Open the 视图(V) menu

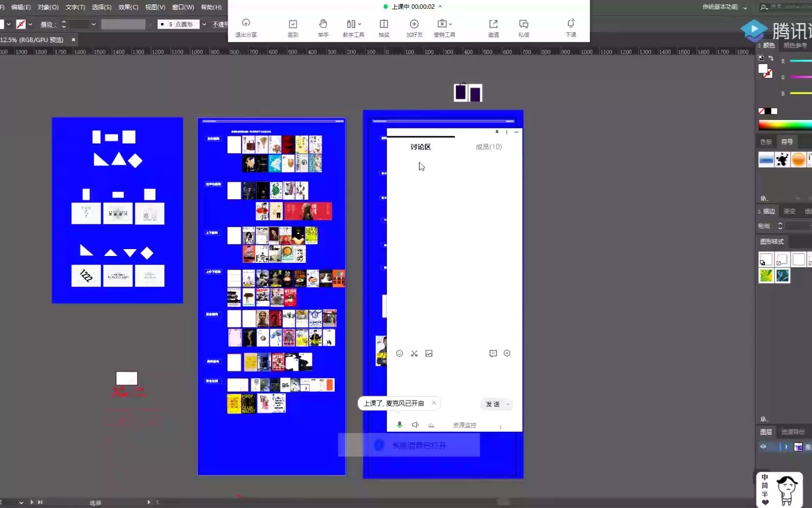point(155,7)
